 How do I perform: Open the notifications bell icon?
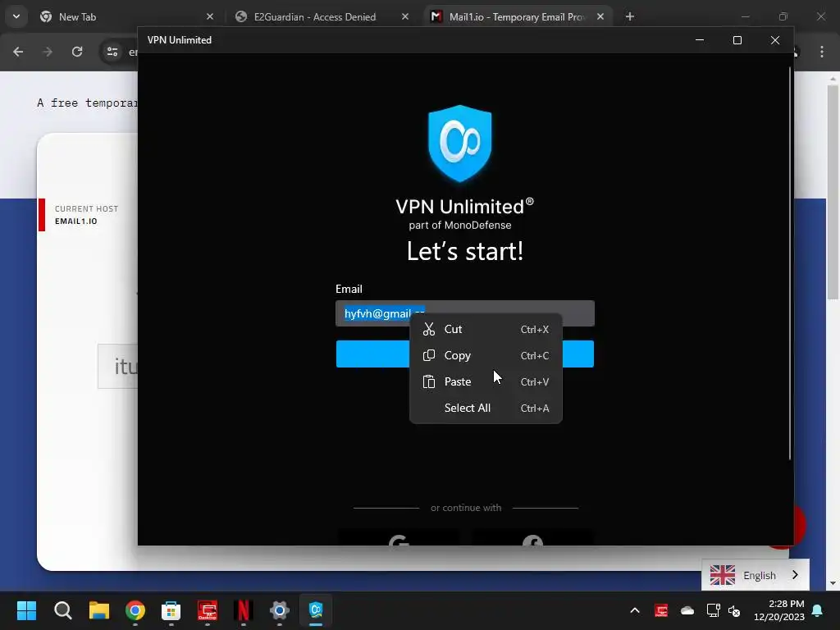(818, 610)
